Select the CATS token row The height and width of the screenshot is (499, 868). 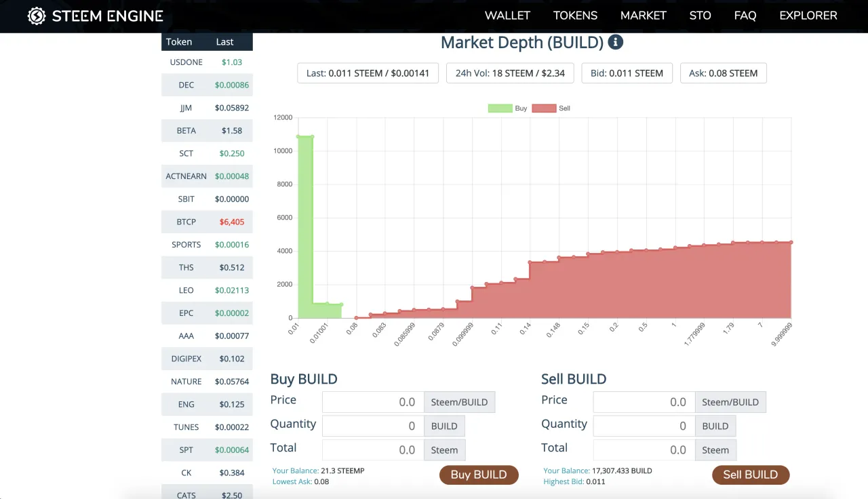207,492
